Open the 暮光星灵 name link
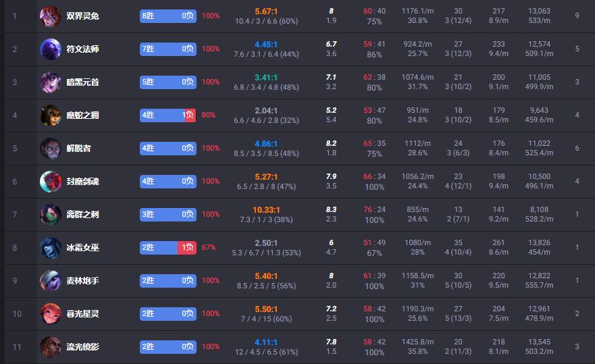595x364 pixels. 82,314
